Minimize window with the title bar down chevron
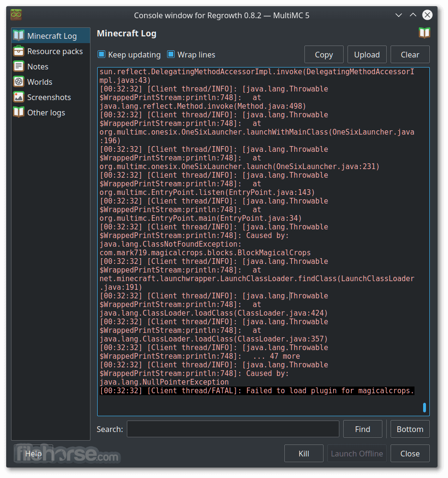Viewport: 448px width, 478px height. pos(398,15)
